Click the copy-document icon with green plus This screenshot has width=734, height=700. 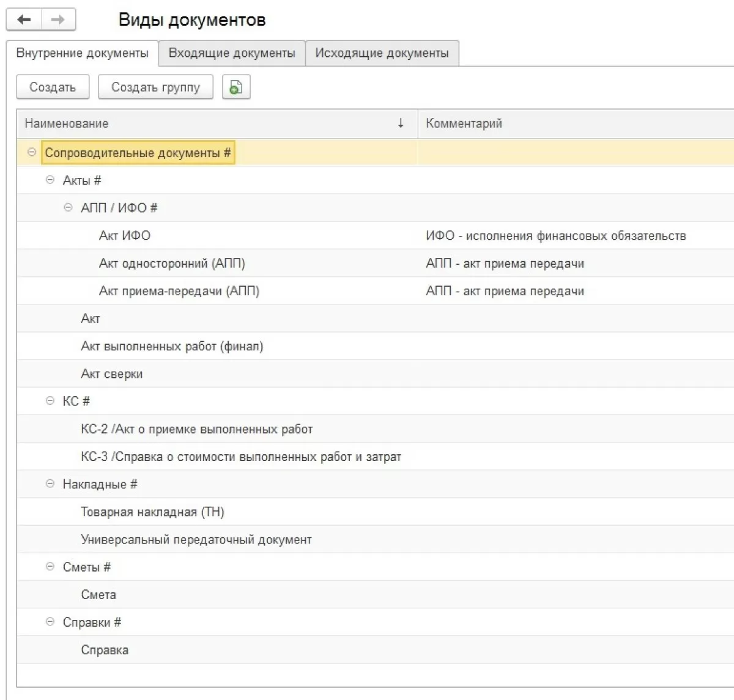235,87
